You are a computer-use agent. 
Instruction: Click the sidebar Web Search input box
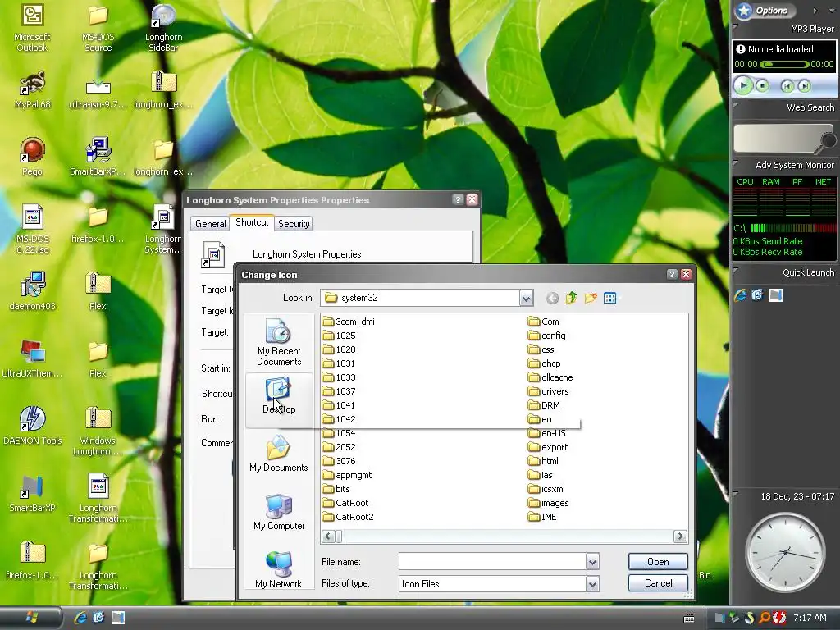776,139
